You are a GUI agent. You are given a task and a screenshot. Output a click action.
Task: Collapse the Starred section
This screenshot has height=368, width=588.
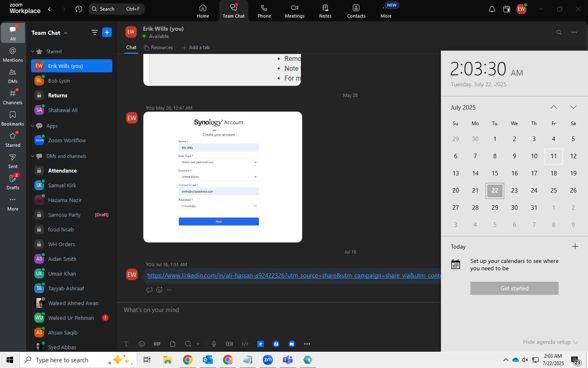(x=33, y=52)
